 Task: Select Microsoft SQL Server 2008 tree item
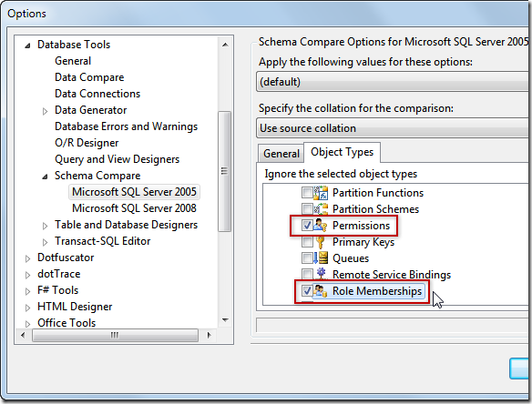[x=134, y=208]
